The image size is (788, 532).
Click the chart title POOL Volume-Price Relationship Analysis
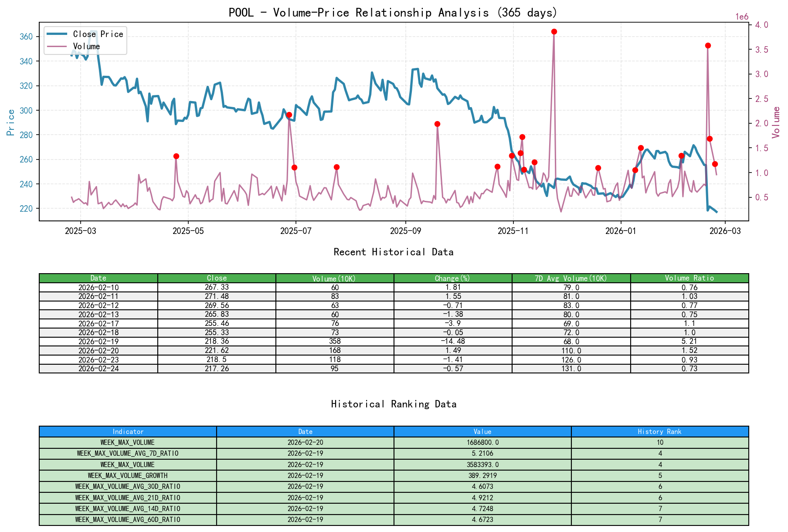pos(391,13)
